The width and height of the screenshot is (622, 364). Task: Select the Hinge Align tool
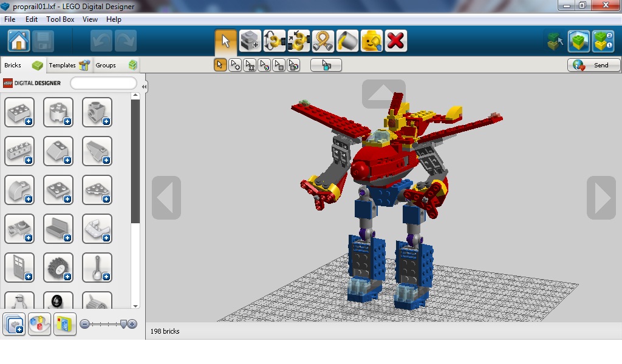tap(299, 41)
